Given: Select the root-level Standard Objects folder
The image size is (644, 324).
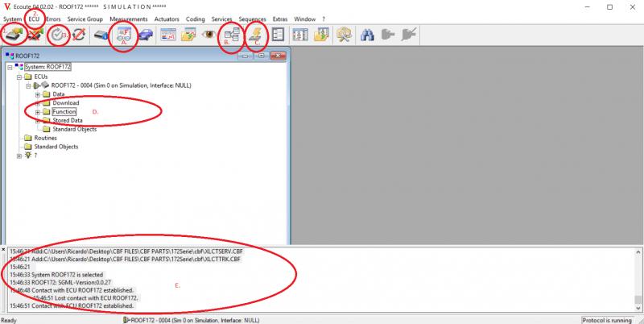Looking at the screenshot, I should tap(56, 147).
